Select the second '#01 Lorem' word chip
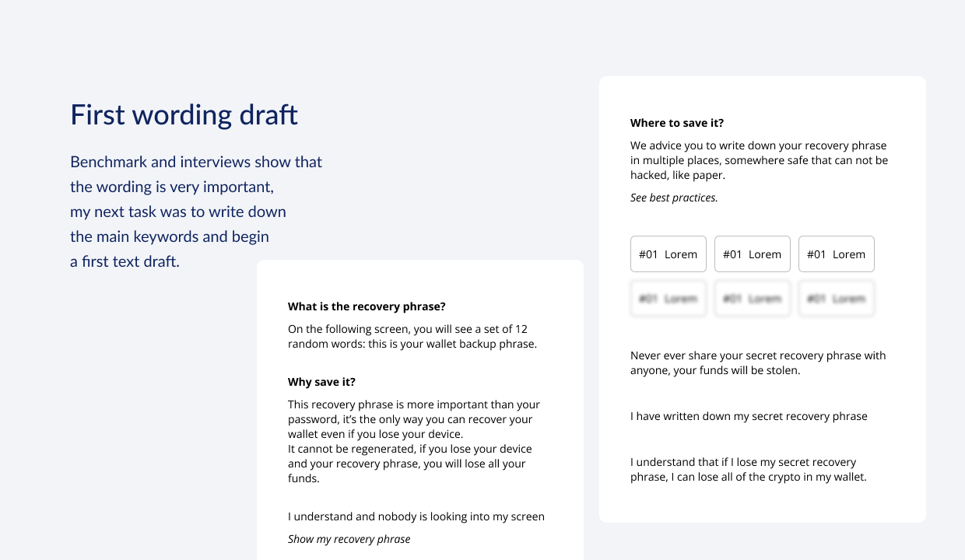This screenshot has height=560, width=965. (753, 254)
